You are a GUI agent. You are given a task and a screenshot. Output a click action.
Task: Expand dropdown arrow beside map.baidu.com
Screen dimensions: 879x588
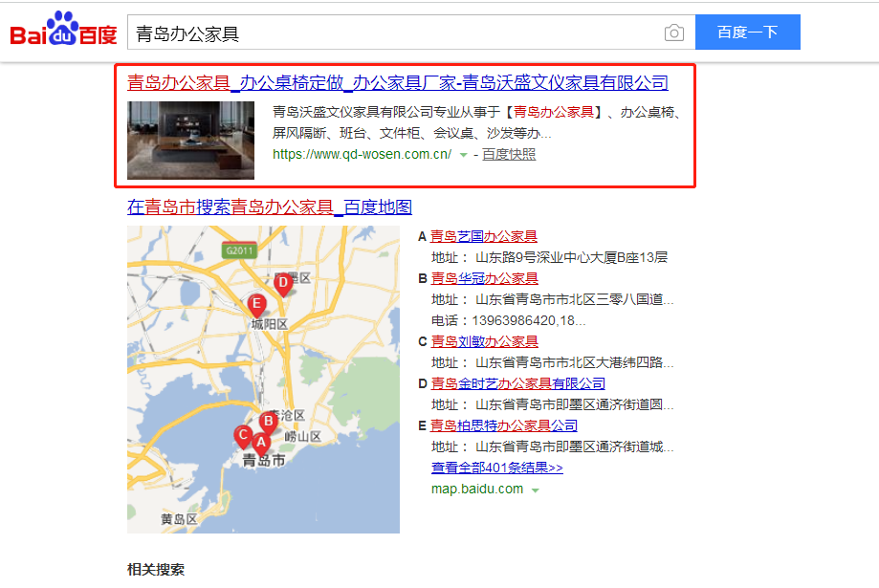click(536, 490)
